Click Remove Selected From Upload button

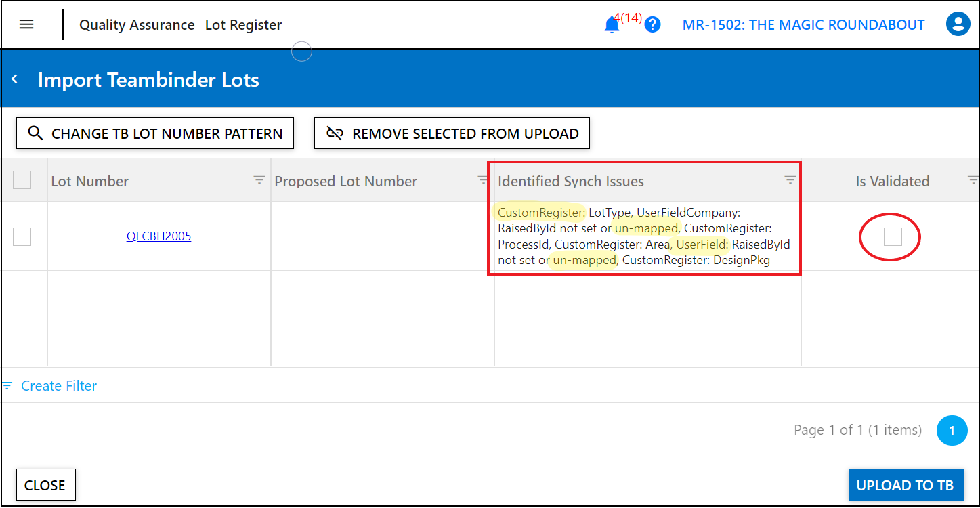point(452,133)
